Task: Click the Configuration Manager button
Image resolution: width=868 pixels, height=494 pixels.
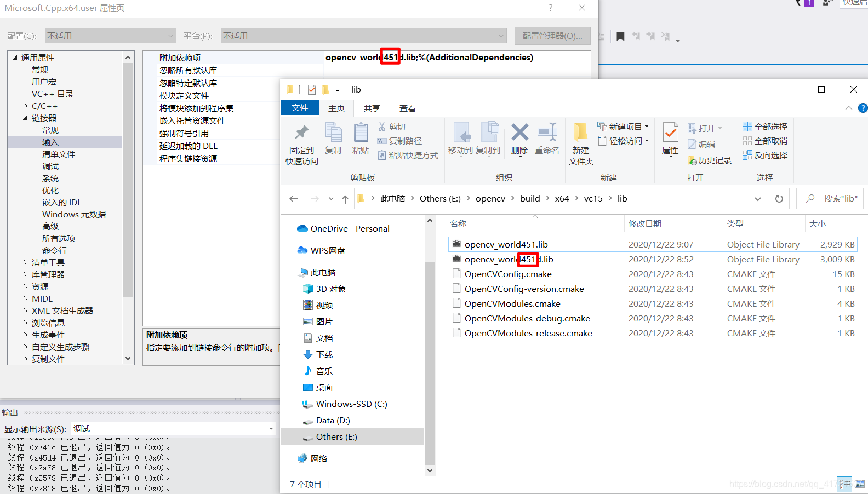Action: tap(552, 36)
